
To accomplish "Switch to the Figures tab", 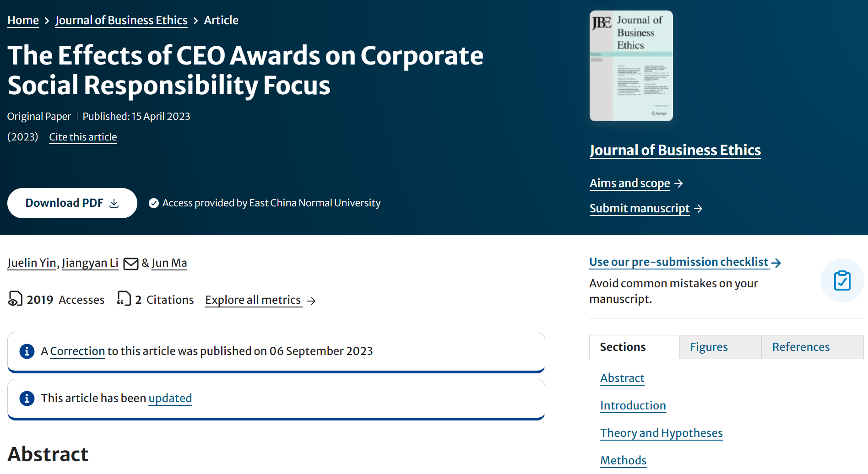I will pos(708,347).
